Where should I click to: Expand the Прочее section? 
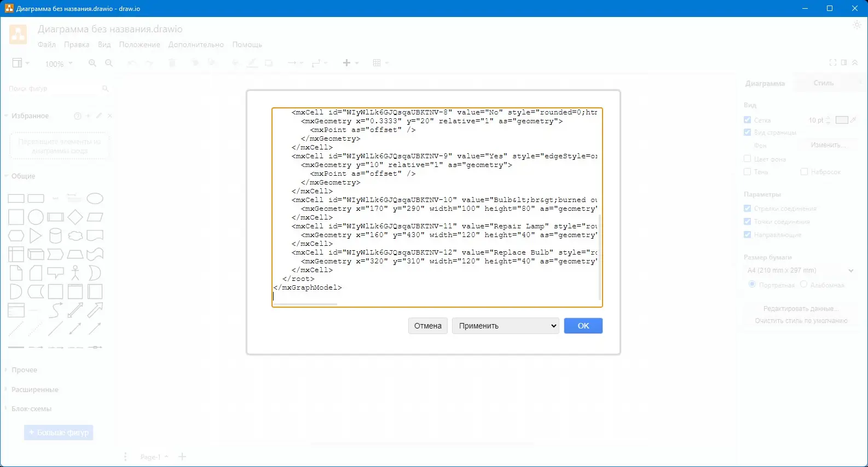point(24,370)
